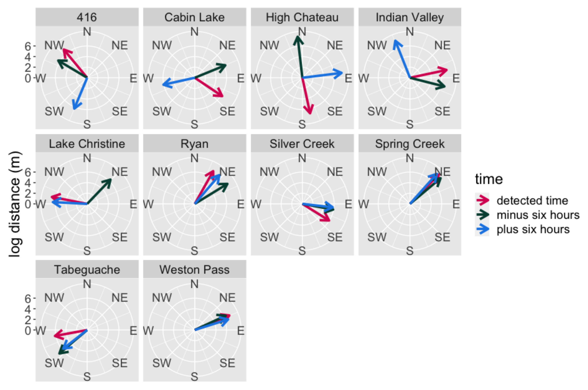Viewport: 588px width, 390px height.
Task: Click the "detected time" legend label
Action: click(x=532, y=200)
